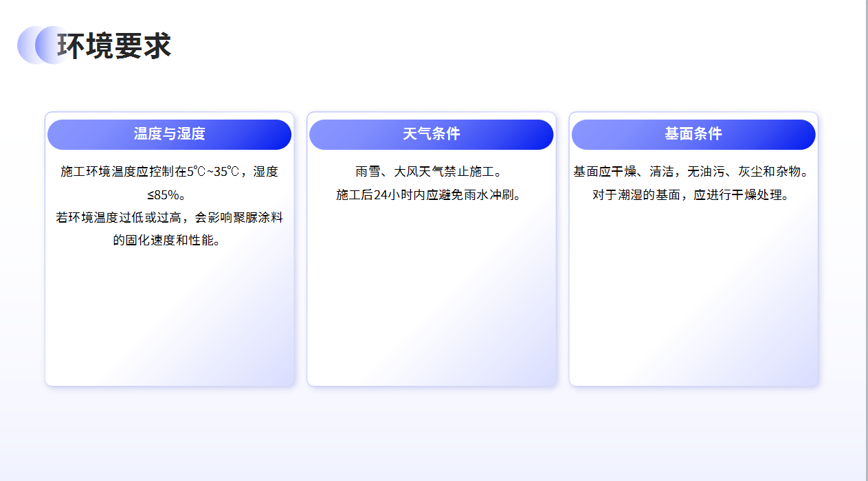The image size is (868, 481).
Task: Click blank space inside the 天气条件 card
Action: click(431, 295)
